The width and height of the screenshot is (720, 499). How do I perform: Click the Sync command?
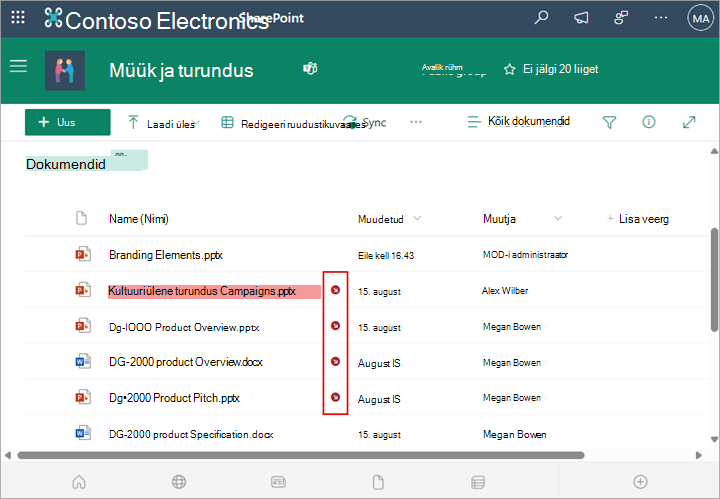coord(366,123)
